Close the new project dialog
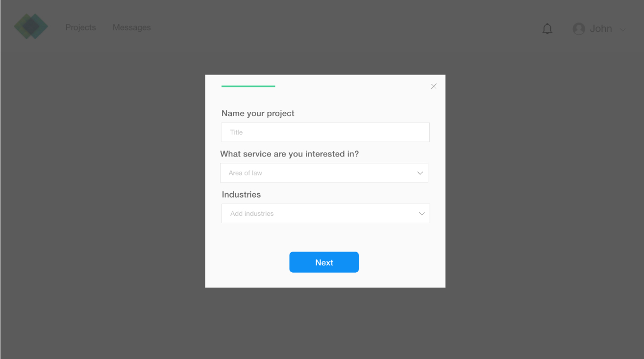644x359 pixels. pos(433,86)
